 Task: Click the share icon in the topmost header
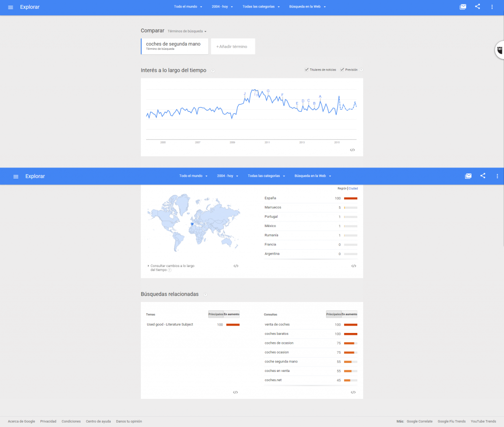pos(477,7)
